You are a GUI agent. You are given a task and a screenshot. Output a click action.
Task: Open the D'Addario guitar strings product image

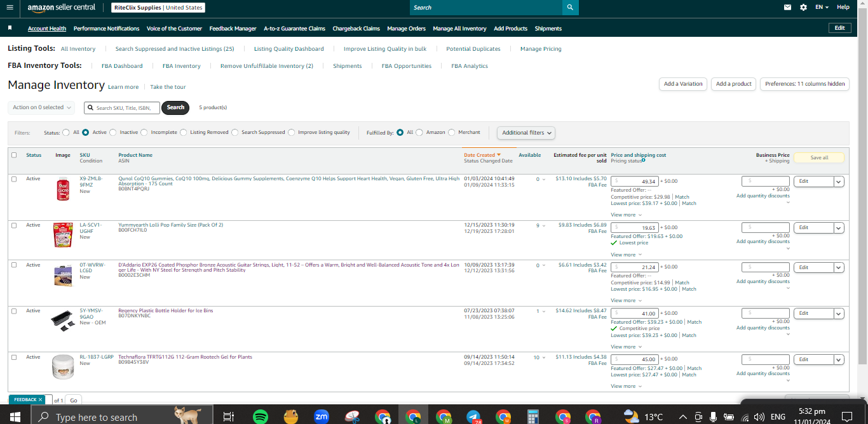pyautogui.click(x=63, y=276)
